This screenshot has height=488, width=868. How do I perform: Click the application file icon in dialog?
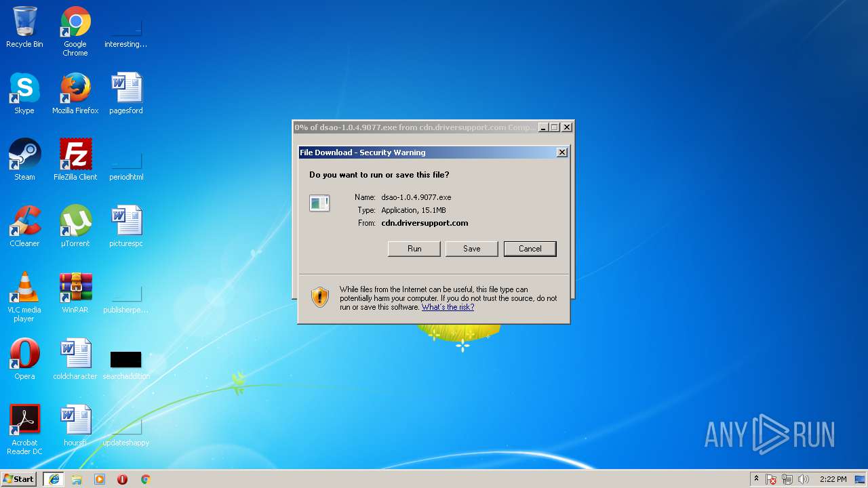pos(319,203)
